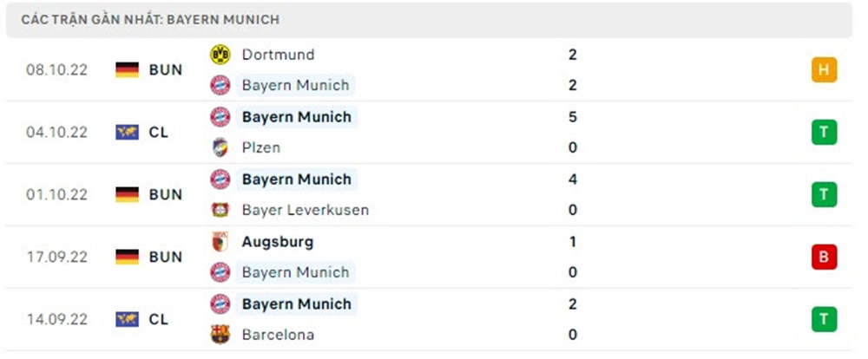Click the Bayern Munich recent matches header

(x=150, y=19)
